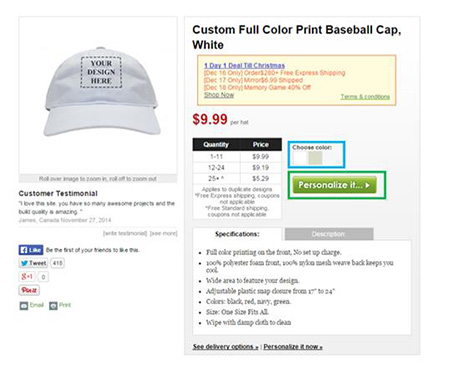Open the Terms & conditions link
The height and width of the screenshot is (385, 450).
(365, 97)
